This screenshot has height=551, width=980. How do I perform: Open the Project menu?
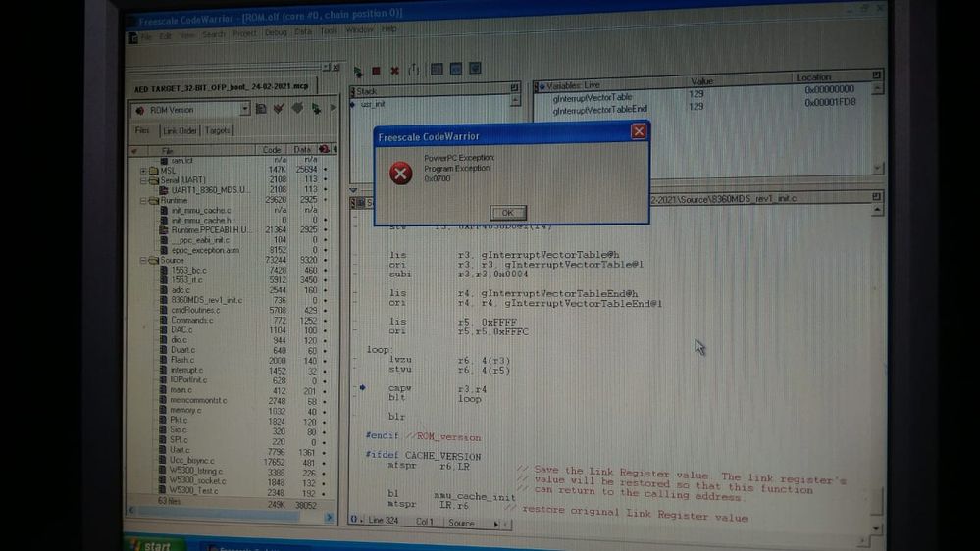tap(244, 33)
